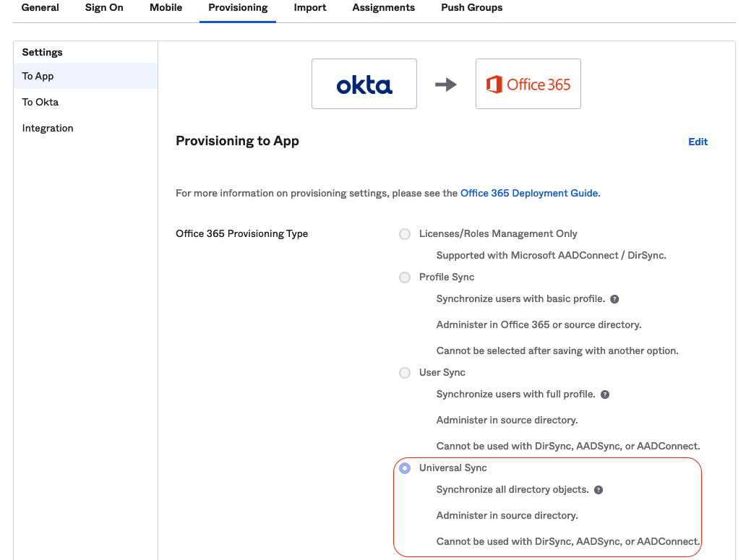Screen dimensions: 738x560
Task: Click the Office 365 Provisioning Type label
Action: click(241, 233)
